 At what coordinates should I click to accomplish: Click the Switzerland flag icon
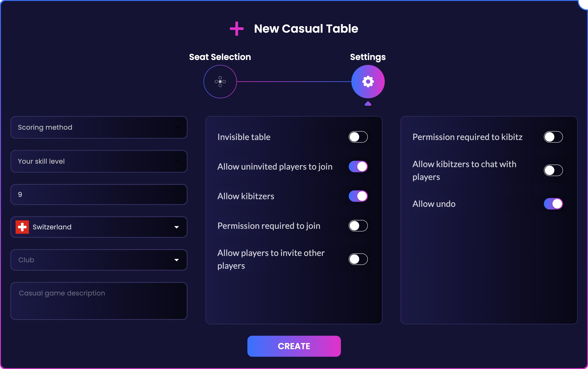coord(23,227)
